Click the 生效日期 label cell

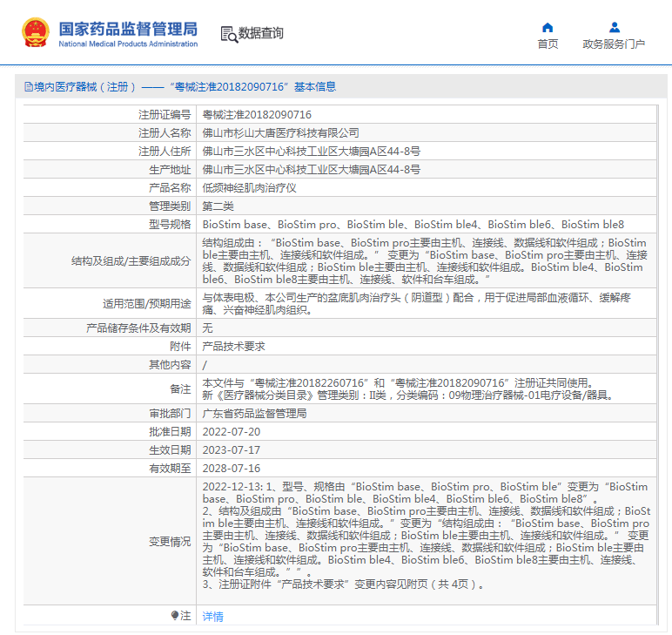[x=170, y=450]
